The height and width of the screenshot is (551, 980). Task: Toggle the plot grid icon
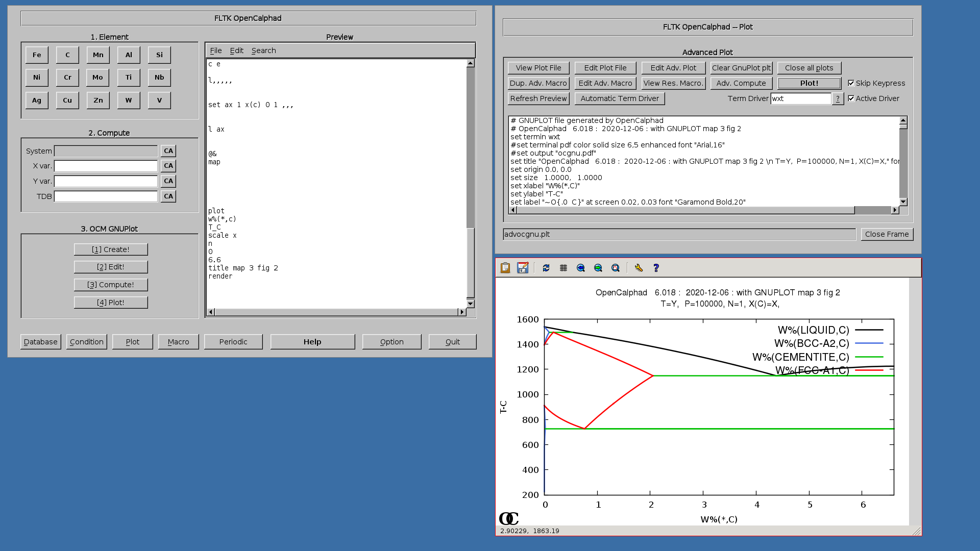click(563, 268)
